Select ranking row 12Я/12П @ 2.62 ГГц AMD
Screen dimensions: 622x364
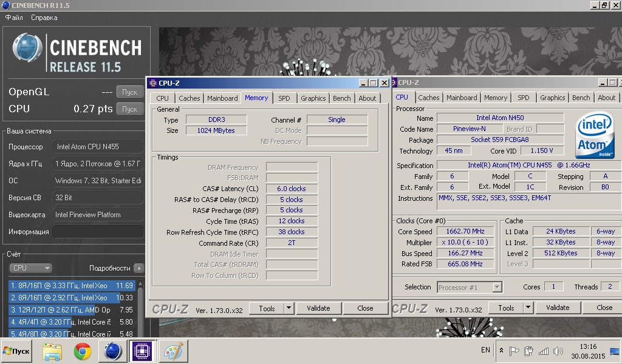[x=72, y=310]
